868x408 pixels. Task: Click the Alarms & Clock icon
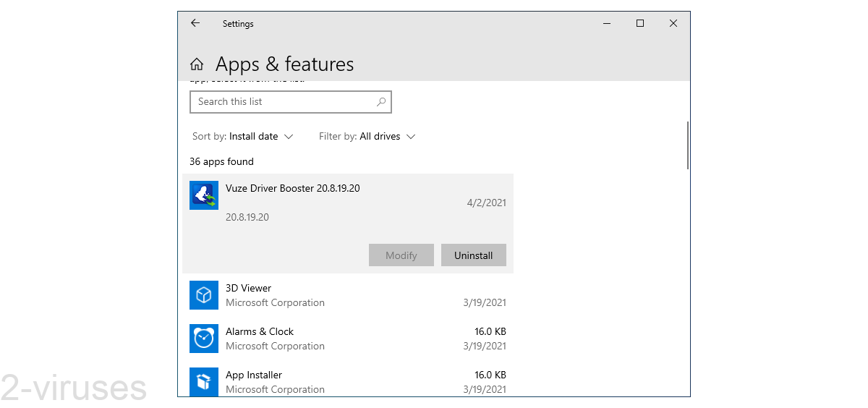pos(204,339)
